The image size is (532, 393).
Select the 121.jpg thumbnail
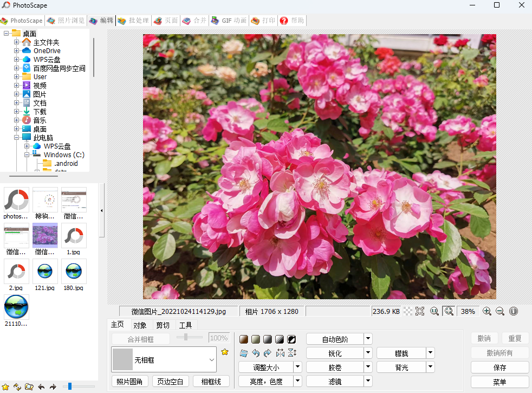45,273
